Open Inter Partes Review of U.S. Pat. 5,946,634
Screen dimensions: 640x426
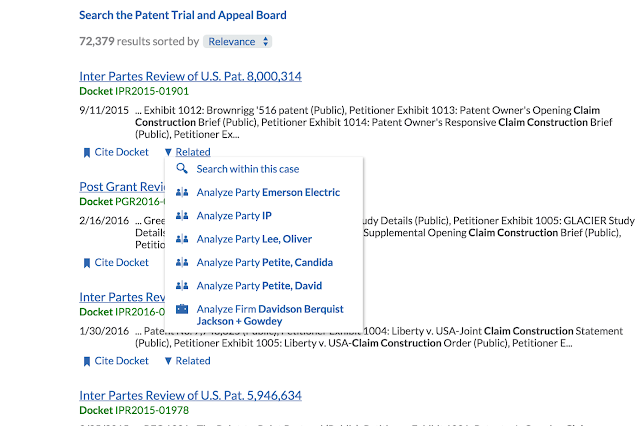pos(191,395)
